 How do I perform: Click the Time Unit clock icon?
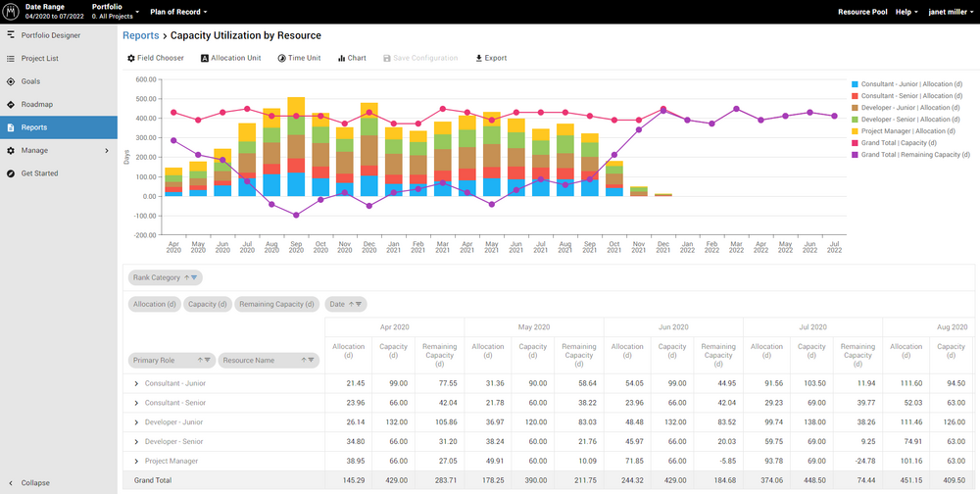pyautogui.click(x=282, y=59)
